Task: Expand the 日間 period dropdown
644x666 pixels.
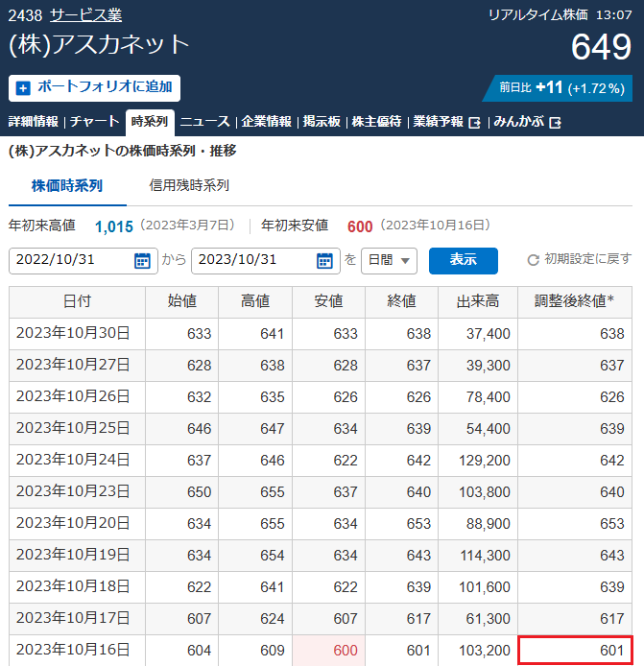Action: coord(389,260)
